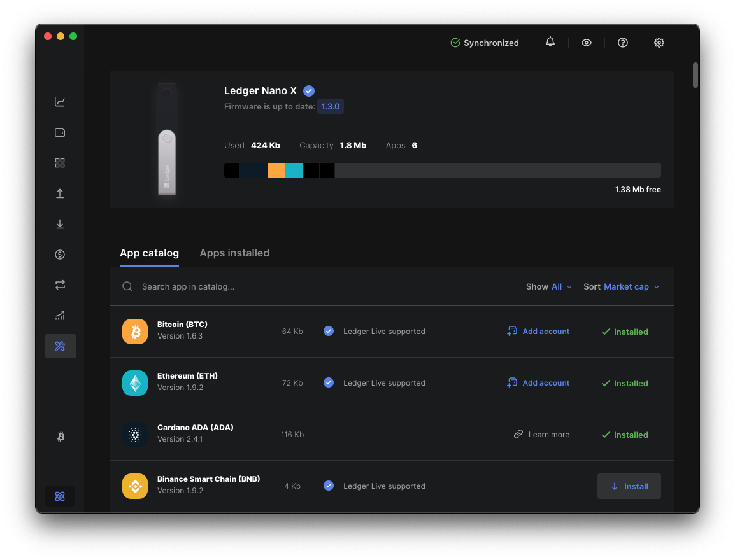Click Ethereum Ledger Live supported checkmark
This screenshot has width=735, height=560.
pyautogui.click(x=329, y=382)
